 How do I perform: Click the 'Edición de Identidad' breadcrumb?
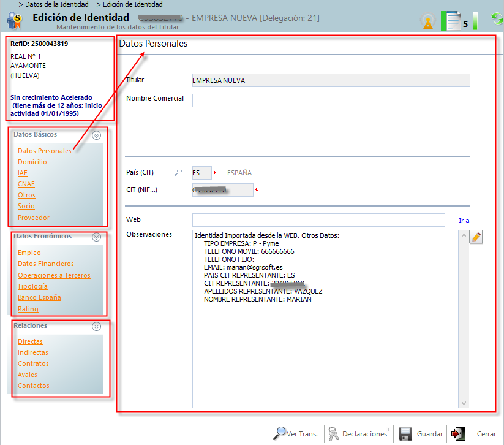[132, 4]
